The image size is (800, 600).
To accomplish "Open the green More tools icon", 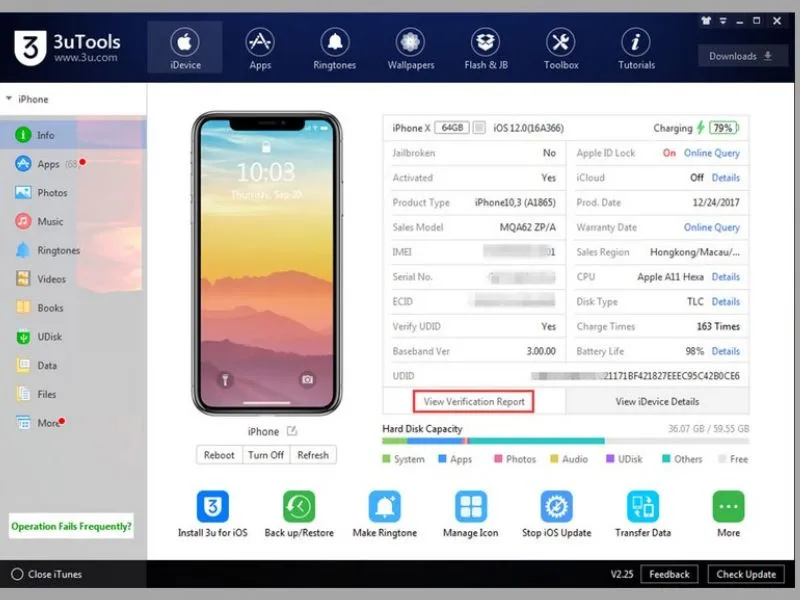I will [x=728, y=506].
